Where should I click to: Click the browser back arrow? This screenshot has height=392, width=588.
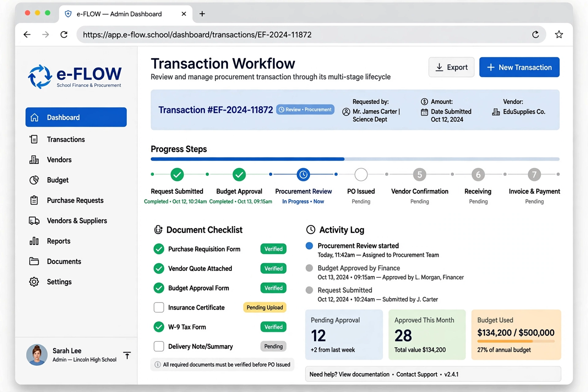(x=27, y=35)
